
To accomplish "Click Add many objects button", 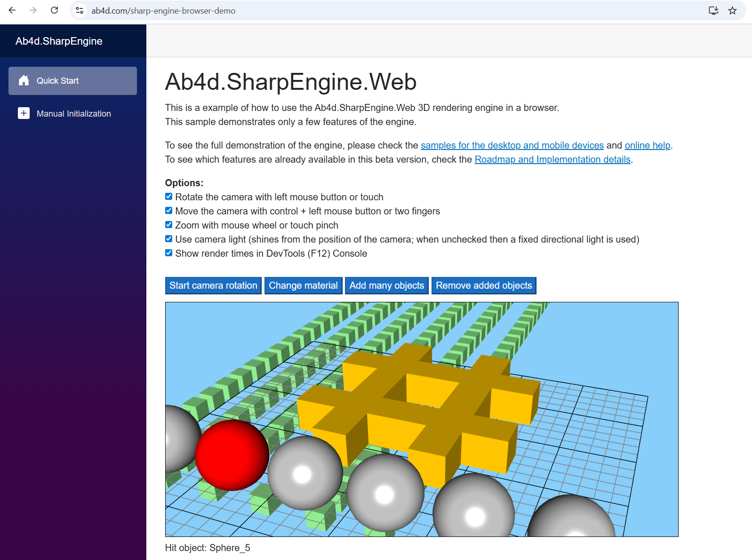I will 387,285.
